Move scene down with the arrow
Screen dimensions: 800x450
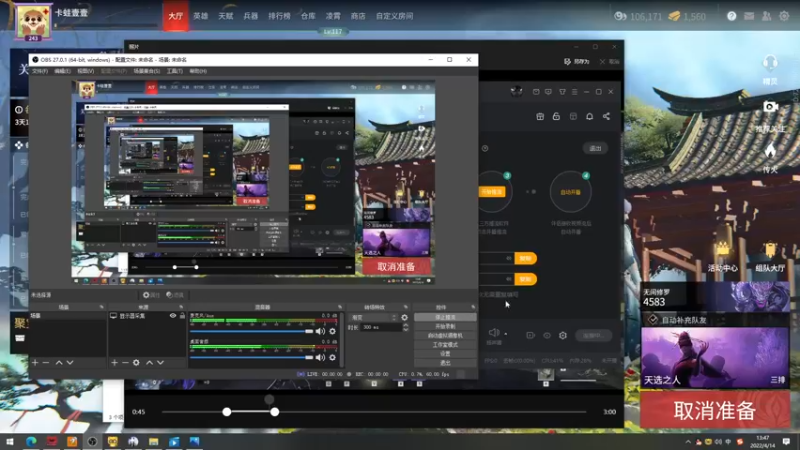click(x=70, y=362)
